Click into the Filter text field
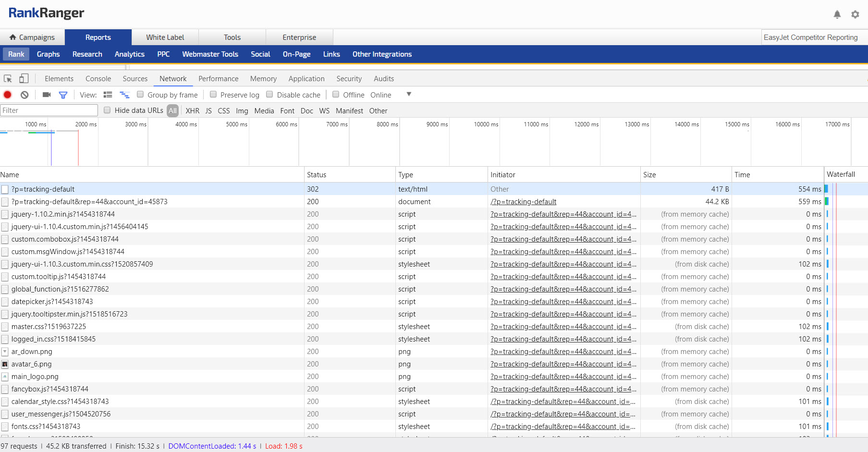The height and width of the screenshot is (452, 868). tap(49, 110)
